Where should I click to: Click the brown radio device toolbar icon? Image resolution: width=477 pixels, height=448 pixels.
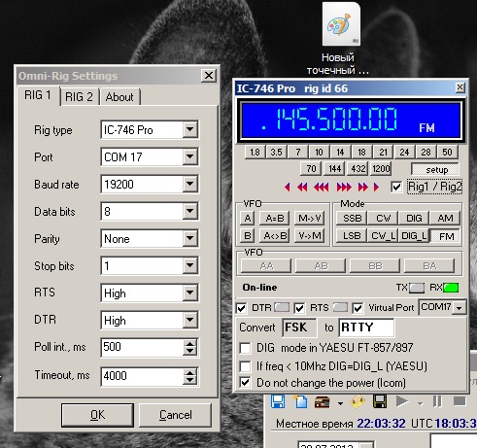click(x=322, y=402)
